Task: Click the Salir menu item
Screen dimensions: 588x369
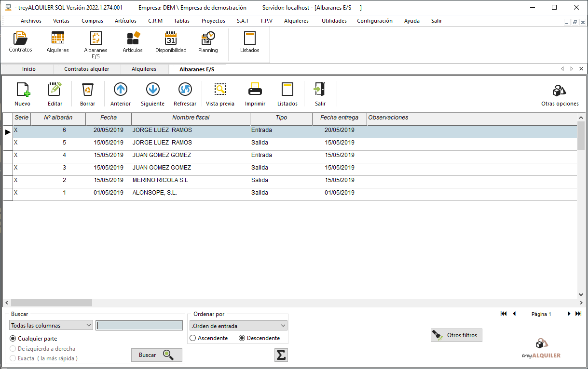Action: [x=437, y=21]
